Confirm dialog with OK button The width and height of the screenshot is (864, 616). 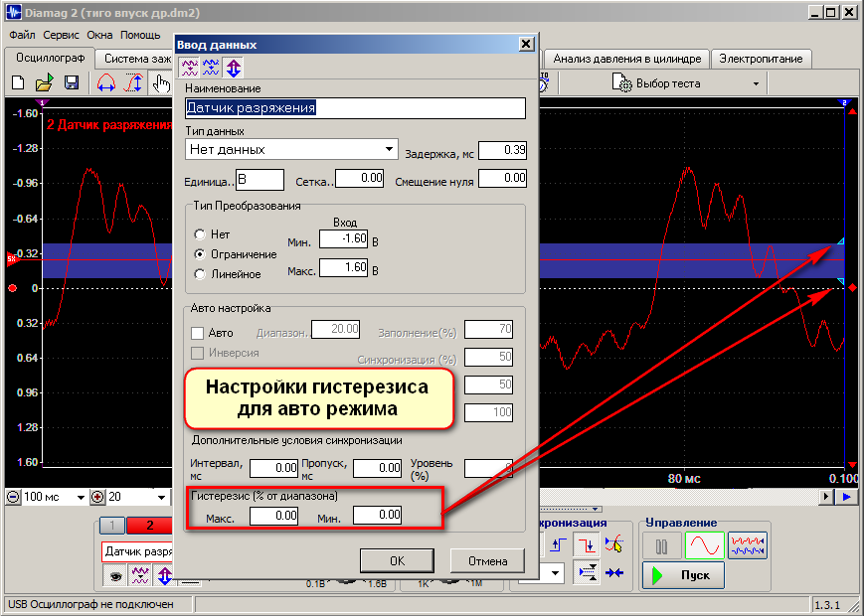(x=397, y=561)
